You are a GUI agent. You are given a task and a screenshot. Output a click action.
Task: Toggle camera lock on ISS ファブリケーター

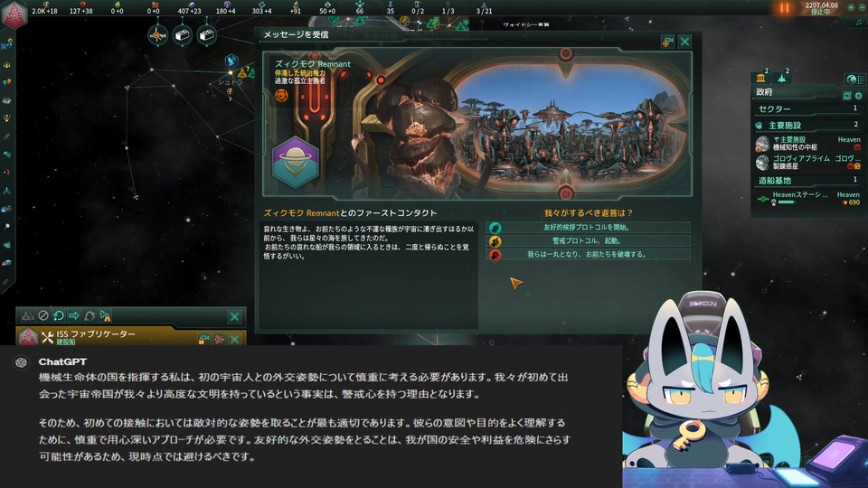(203, 339)
